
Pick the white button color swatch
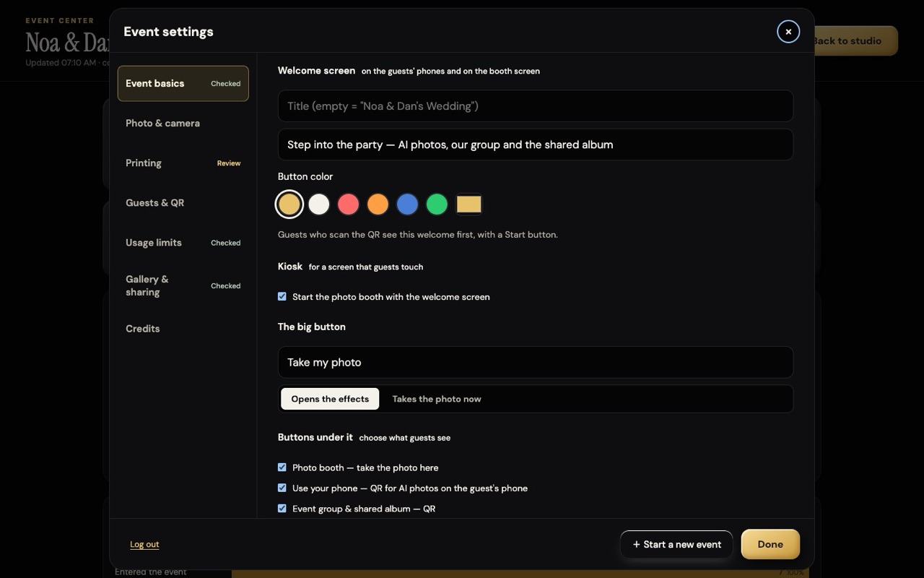click(319, 204)
